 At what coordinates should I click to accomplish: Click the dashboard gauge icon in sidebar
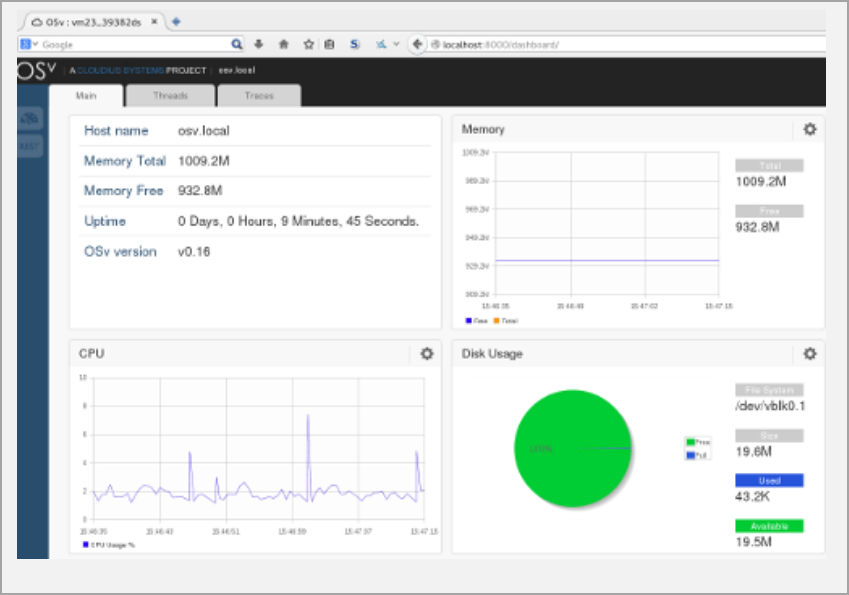[x=29, y=118]
